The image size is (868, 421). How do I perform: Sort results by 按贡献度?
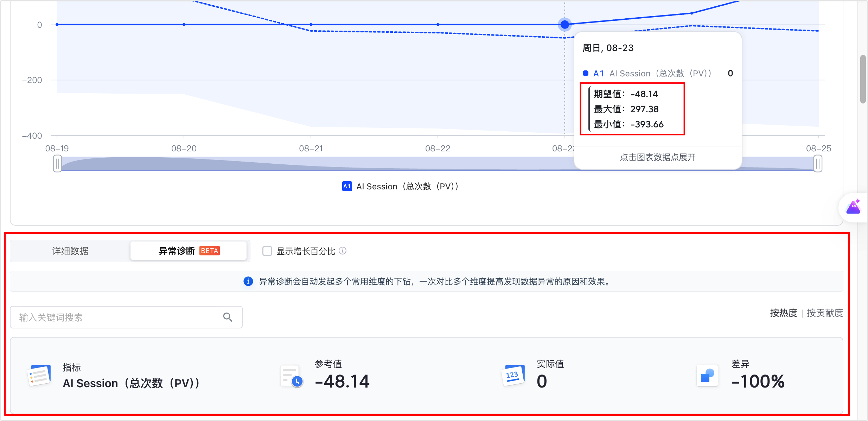pos(825,313)
